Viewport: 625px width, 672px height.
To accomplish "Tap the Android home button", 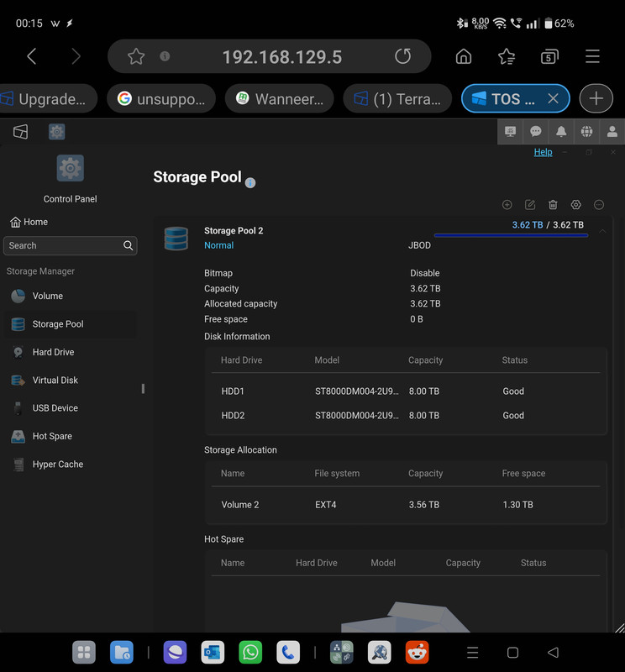I will 512,653.
